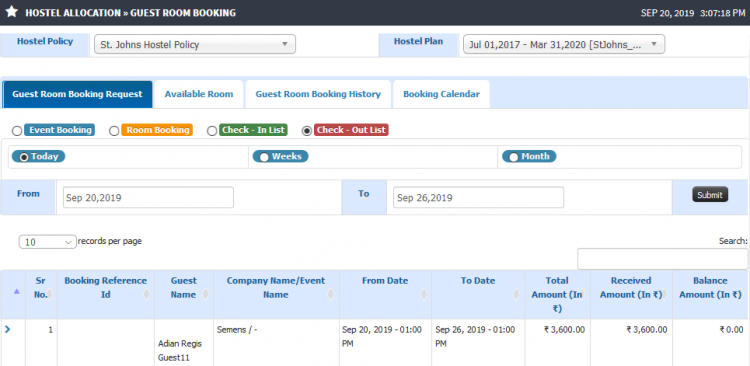Sort table by Booking Reference Id
This screenshot has width=750, height=366.
tap(106, 295)
